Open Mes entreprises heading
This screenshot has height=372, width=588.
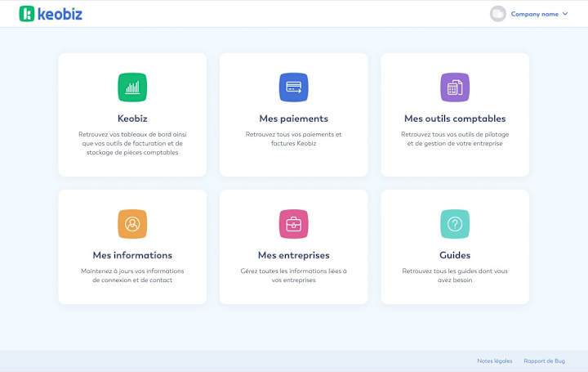(x=294, y=255)
